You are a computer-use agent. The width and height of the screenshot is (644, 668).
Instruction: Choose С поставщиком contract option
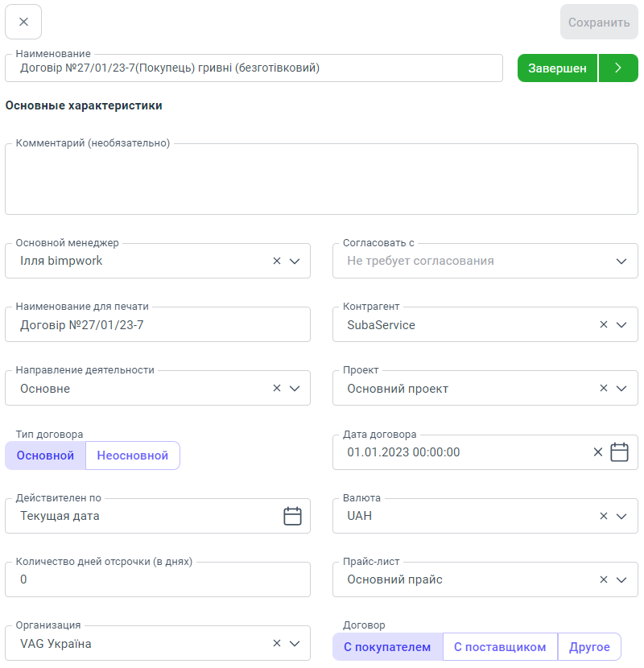pos(500,647)
